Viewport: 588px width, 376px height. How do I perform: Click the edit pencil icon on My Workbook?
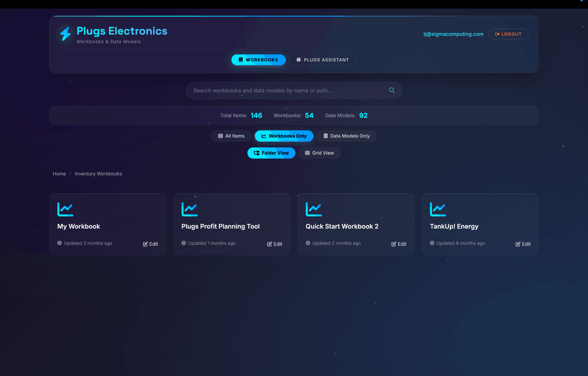(145, 244)
